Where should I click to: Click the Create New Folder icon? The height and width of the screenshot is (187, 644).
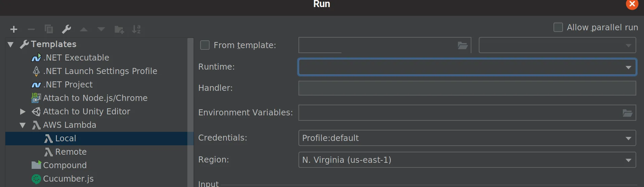(x=119, y=30)
